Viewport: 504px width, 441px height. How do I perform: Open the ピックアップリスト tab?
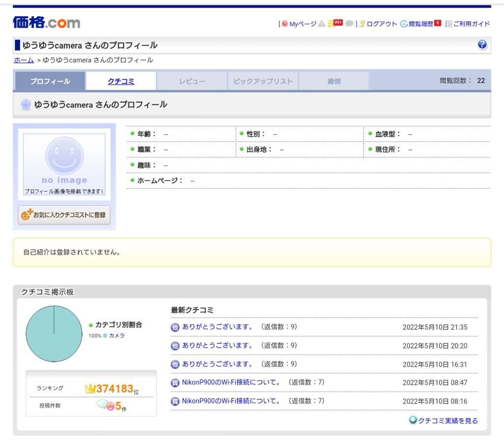point(263,81)
